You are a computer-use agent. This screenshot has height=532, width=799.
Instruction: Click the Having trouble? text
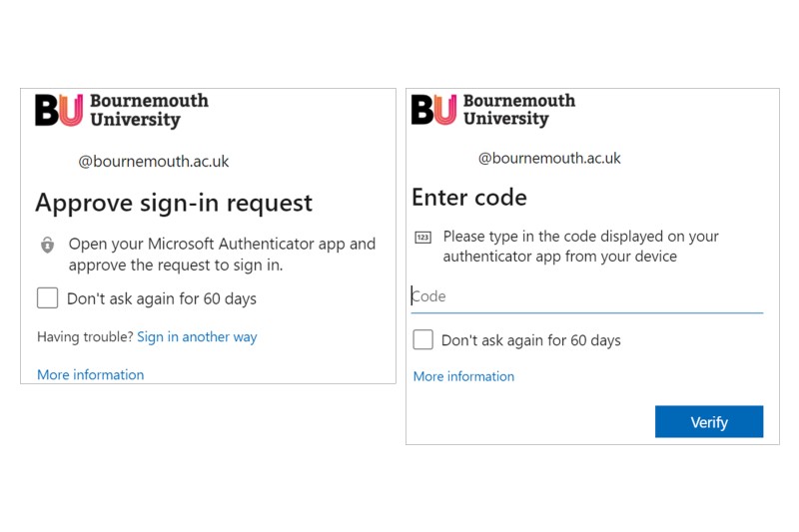pos(85,337)
